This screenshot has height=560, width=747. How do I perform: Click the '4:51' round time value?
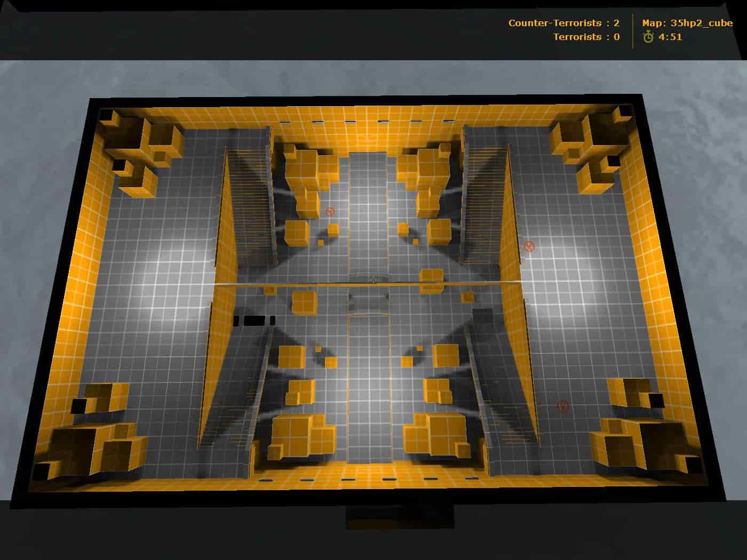point(670,37)
